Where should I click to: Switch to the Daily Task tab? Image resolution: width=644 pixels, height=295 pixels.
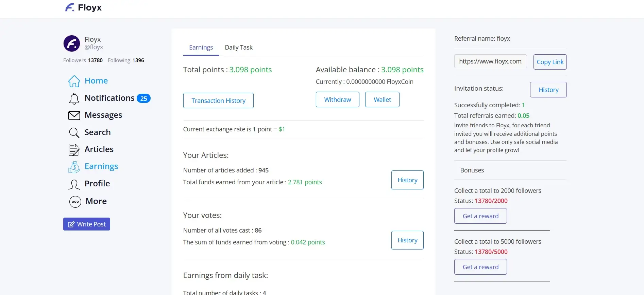[239, 48]
